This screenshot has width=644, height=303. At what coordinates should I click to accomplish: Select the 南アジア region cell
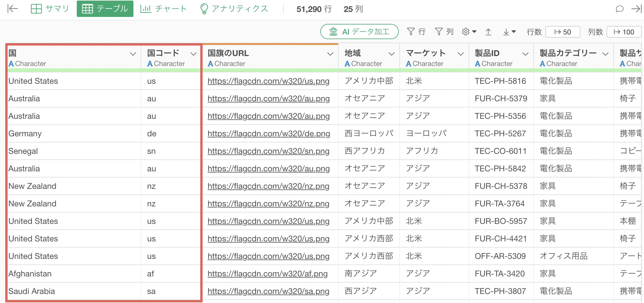(x=369, y=274)
